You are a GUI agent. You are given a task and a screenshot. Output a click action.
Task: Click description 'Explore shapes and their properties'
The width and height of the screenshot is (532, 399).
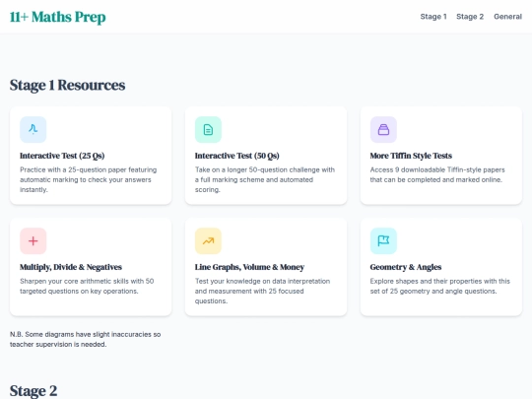(439, 286)
